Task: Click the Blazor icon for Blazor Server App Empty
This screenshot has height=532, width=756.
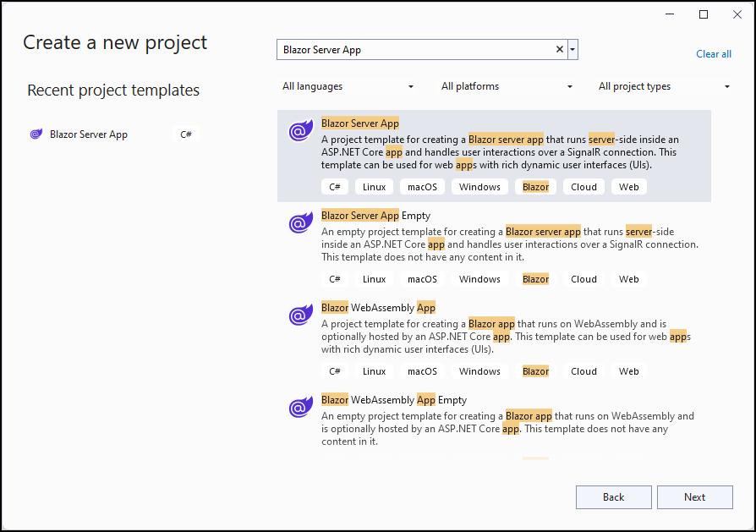Action: [300, 223]
